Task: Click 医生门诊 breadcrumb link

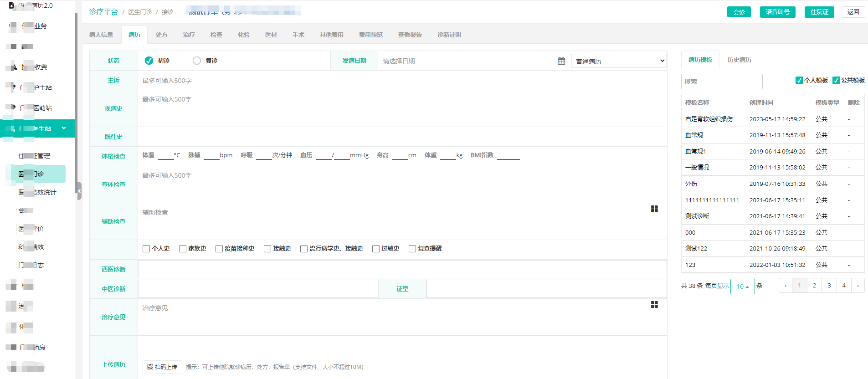Action: point(140,12)
